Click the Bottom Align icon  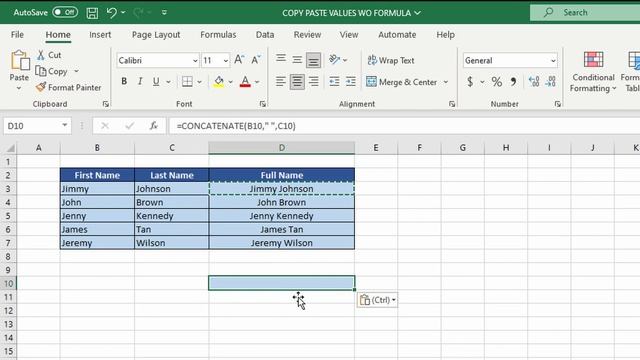pyautogui.click(x=313, y=60)
